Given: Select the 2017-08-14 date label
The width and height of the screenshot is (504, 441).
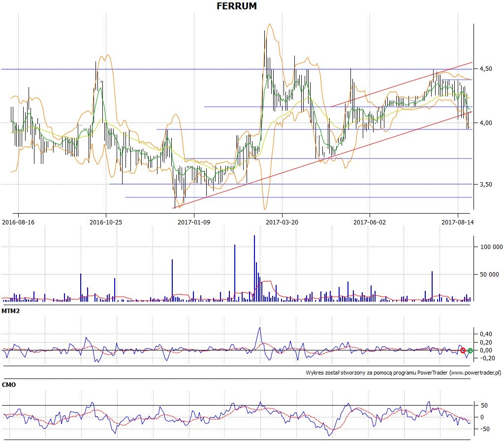Looking at the screenshot, I should pyautogui.click(x=458, y=222).
